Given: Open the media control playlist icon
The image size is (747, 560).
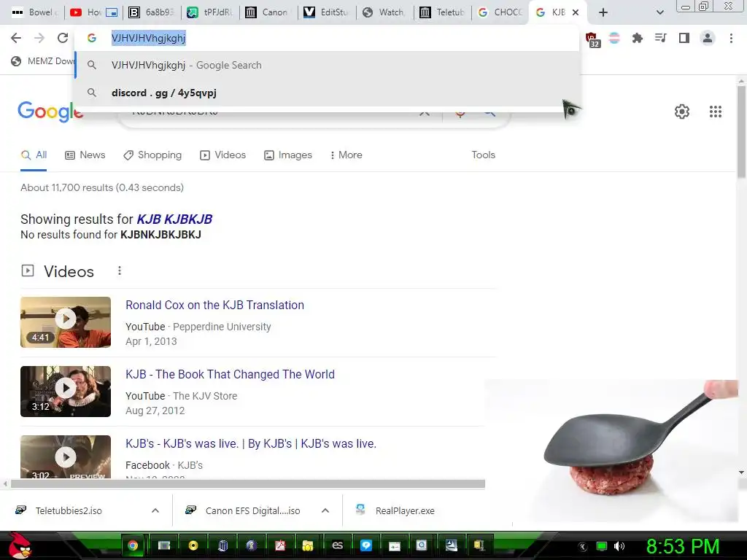Looking at the screenshot, I should coord(660,38).
